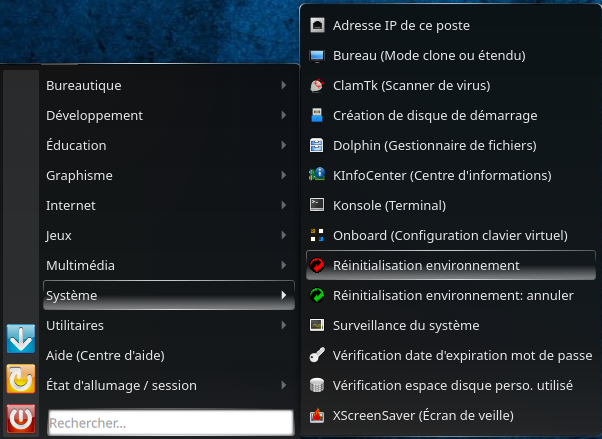The image size is (602, 439).
Task: Open Dolphin file manager icon
Action: tap(317, 145)
